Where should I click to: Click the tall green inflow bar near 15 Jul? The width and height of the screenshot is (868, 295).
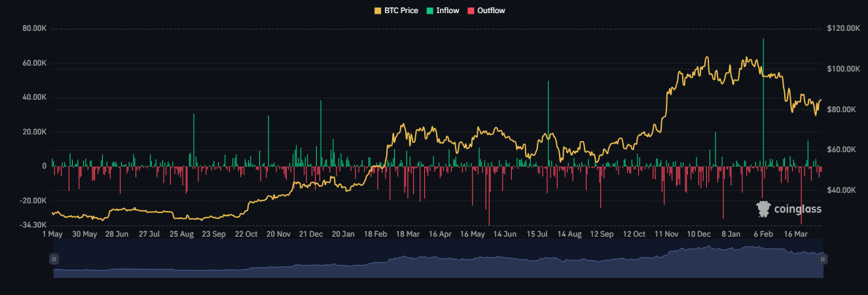pyautogui.click(x=548, y=124)
